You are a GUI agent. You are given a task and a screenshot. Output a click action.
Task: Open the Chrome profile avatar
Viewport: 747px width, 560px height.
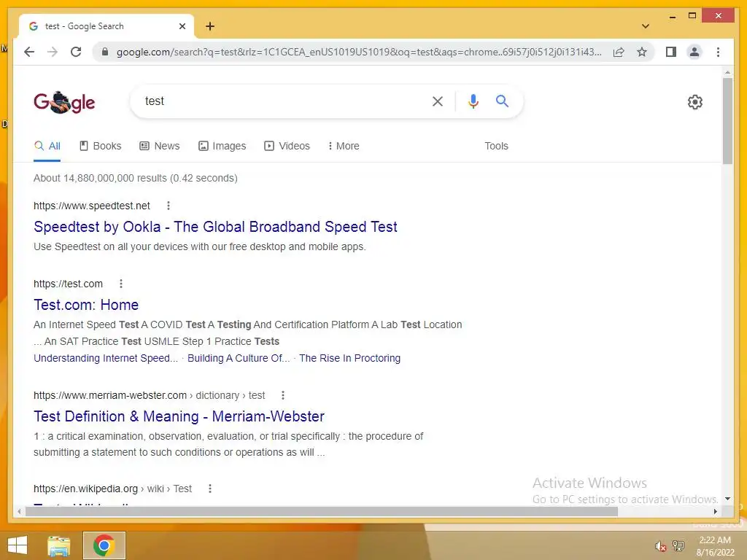pos(694,52)
